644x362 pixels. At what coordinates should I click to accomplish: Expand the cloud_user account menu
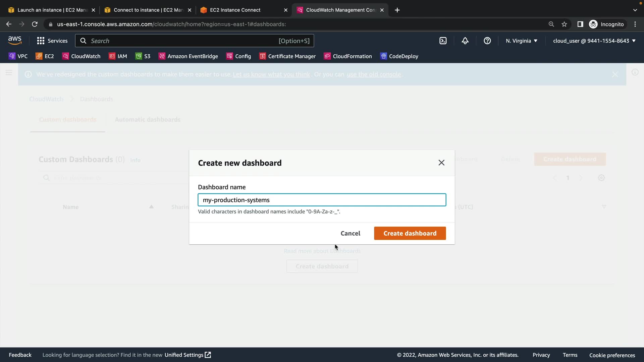[594, 41]
